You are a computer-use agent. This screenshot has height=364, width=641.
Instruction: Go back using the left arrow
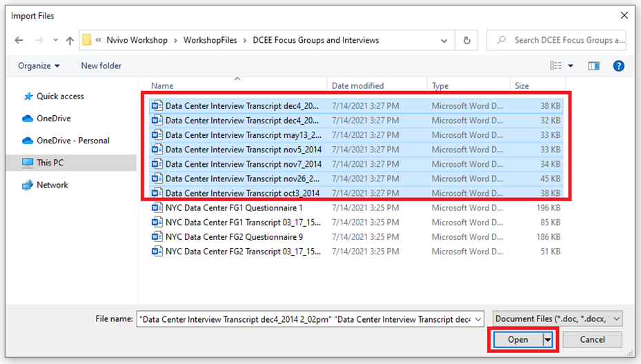click(19, 40)
